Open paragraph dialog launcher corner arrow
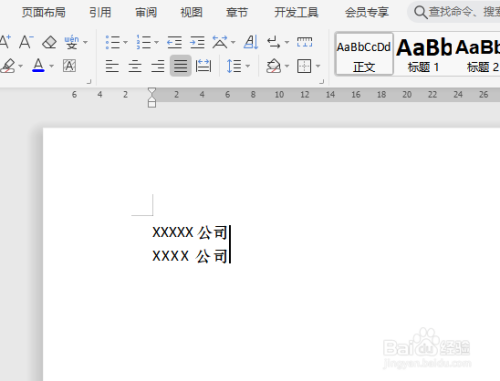This screenshot has height=381, width=500. [322, 81]
